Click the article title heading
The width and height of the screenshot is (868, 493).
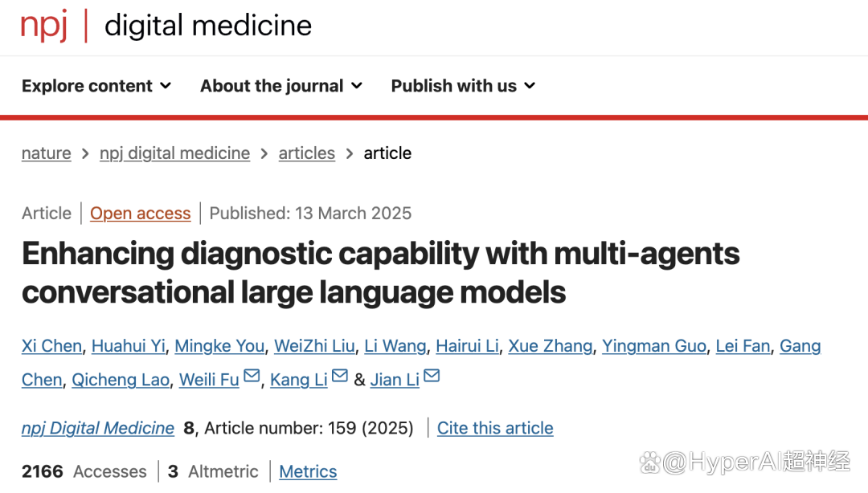[x=381, y=273]
